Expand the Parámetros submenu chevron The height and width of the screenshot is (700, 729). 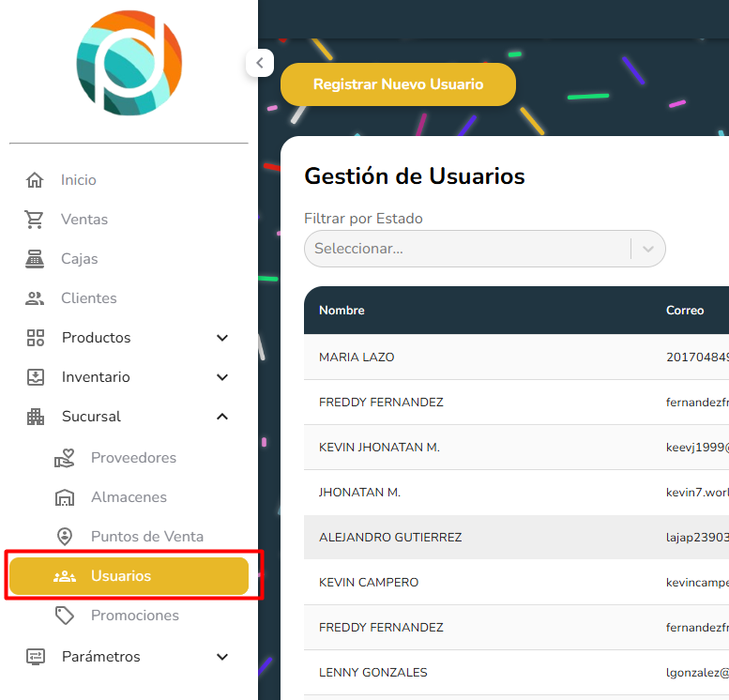pyautogui.click(x=222, y=657)
